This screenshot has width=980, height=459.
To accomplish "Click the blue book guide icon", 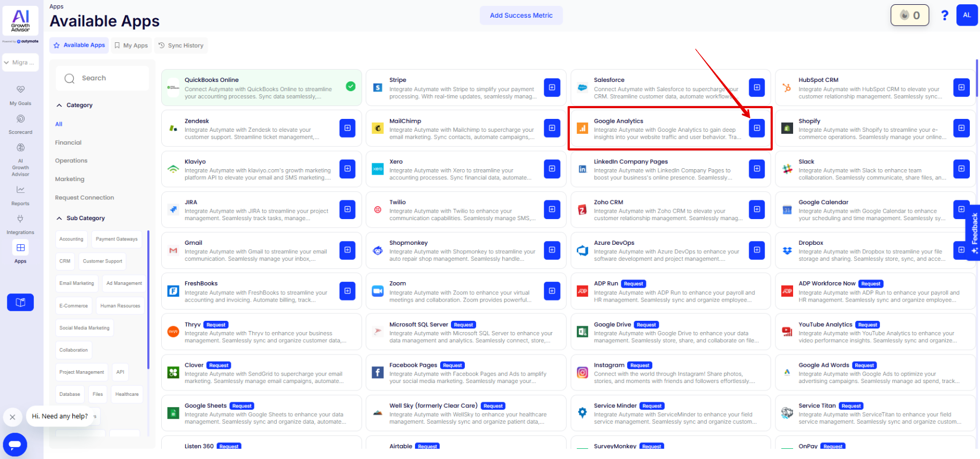I will coord(20,302).
